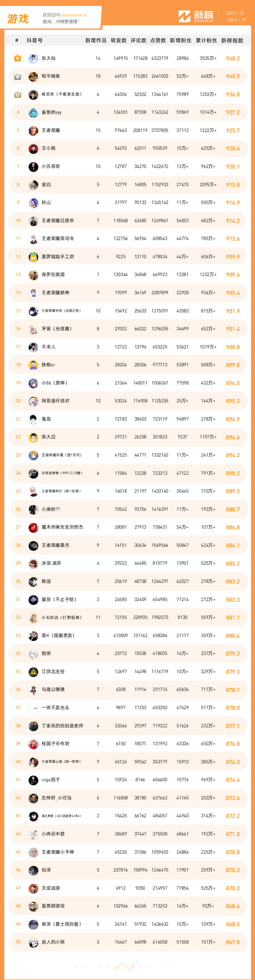Select the rank 50 row 迷人的小明
Viewport: 255px width, 980px height.
128,942
